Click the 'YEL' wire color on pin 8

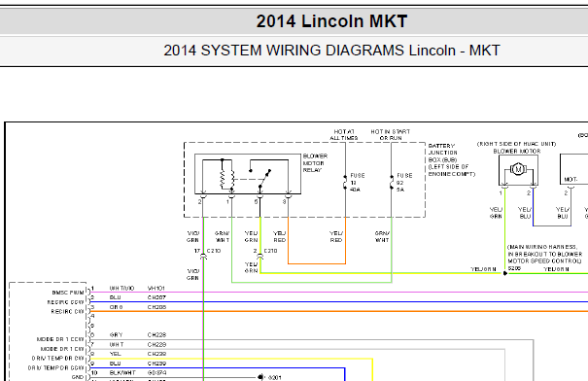pos(115,354)
